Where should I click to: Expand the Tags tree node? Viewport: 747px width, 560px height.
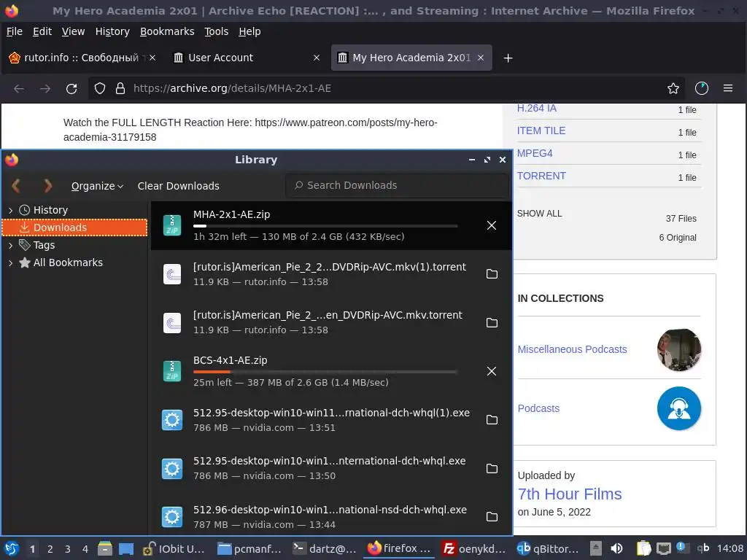10,245
